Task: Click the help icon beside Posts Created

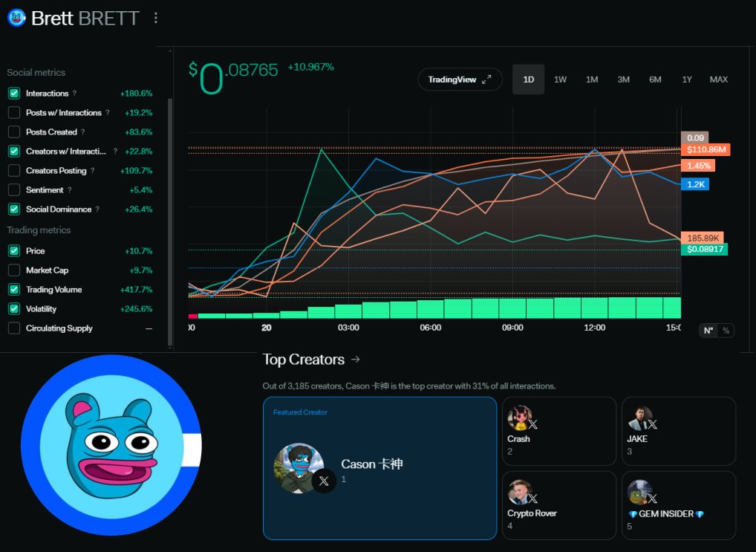Action: pyautogui.click(x=83, y=132)
